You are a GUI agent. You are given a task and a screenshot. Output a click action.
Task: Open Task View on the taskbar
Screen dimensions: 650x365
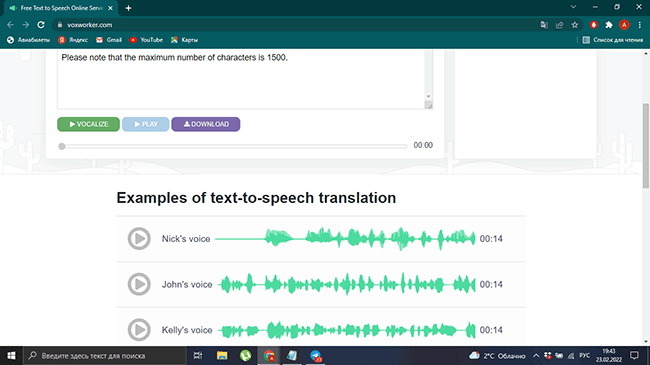[x=198, y=355]
